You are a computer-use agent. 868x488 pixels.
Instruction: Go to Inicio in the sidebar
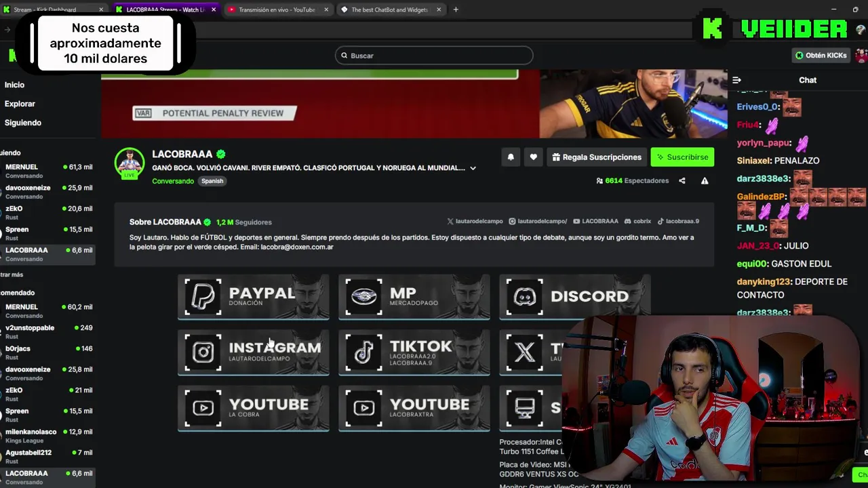click(14, 85)
